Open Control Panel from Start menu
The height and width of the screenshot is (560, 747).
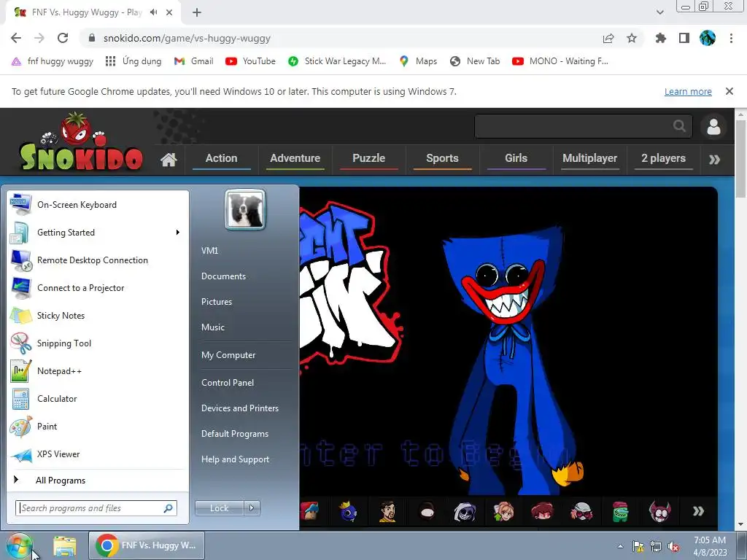click(x=228, y=383)
